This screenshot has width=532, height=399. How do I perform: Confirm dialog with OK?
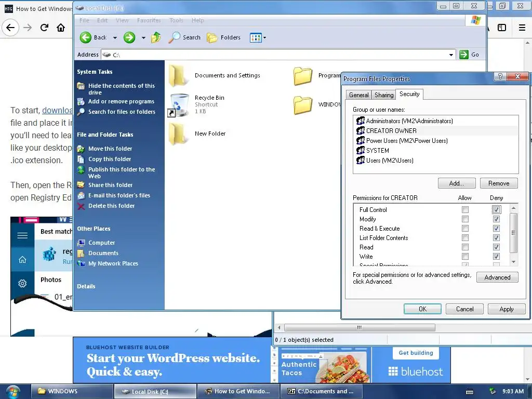coord(422,309)
